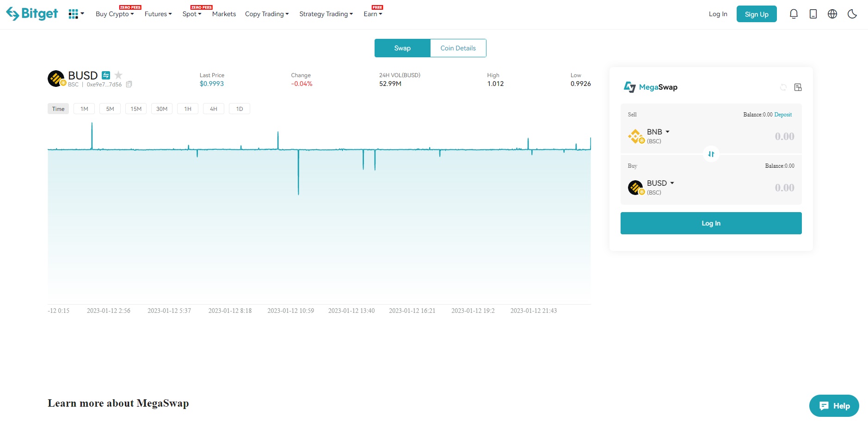Open MegaSwap order history icon
868x421 pixels.
(798, 87)
